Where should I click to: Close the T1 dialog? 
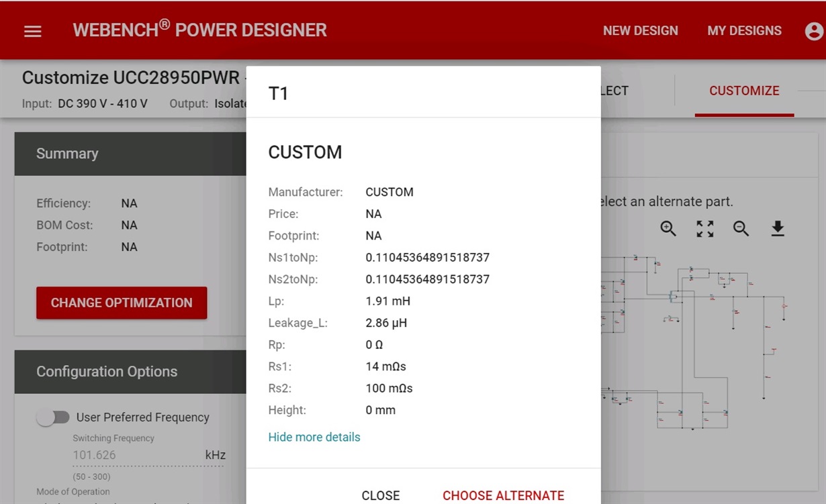point(381,495)
